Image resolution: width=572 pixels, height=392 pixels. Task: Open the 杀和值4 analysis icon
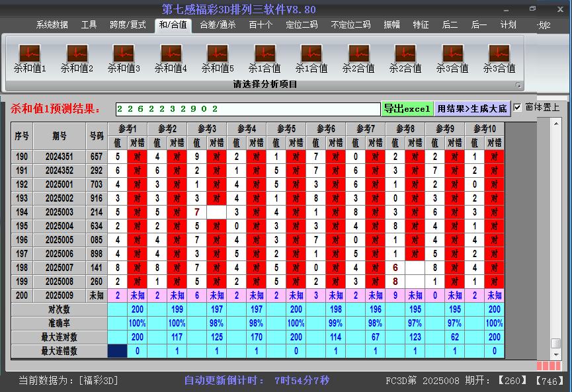pyautogui.click(x=171, y=58)
